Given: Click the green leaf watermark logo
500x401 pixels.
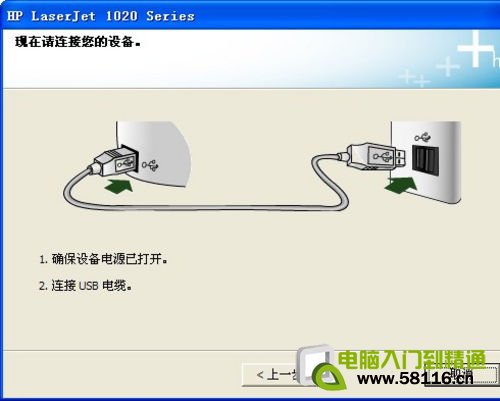Looking at the screenshot, I should (329, 377).
